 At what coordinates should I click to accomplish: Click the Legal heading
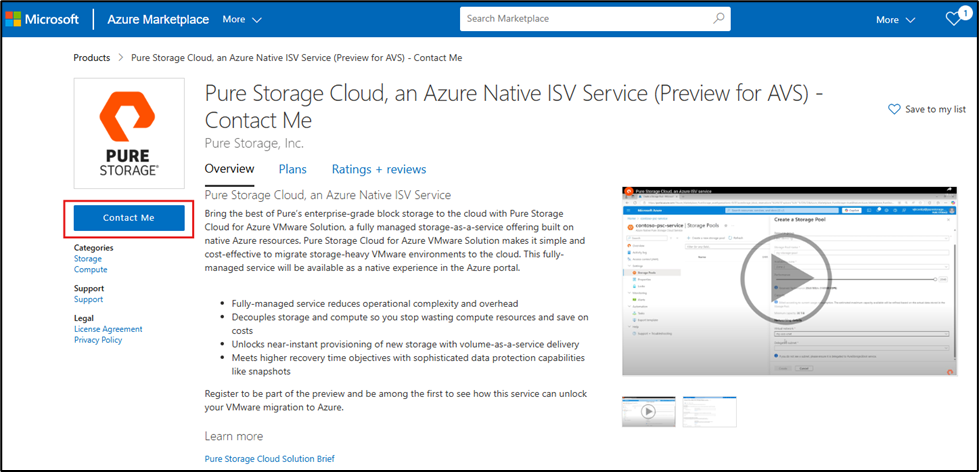pyautogui.click(x=83, y=318)
